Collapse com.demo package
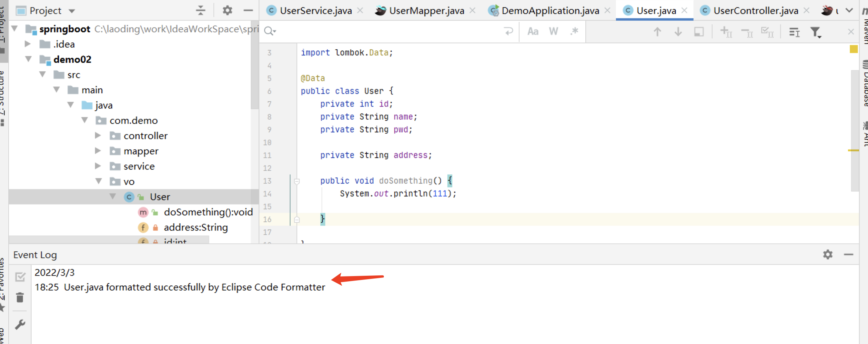This screenshot has width=868, height=344. tap(85, 120)
